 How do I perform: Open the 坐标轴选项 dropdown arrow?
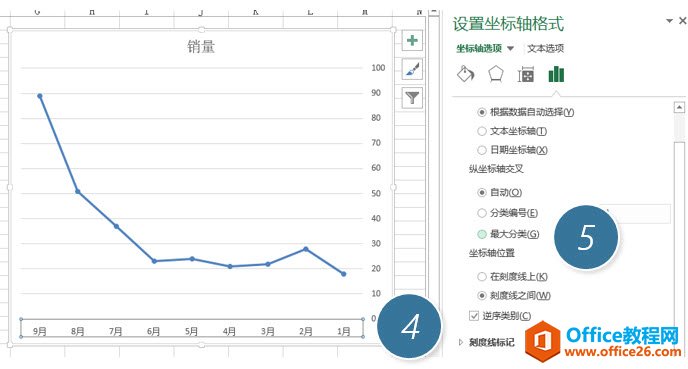click(510, 48)
